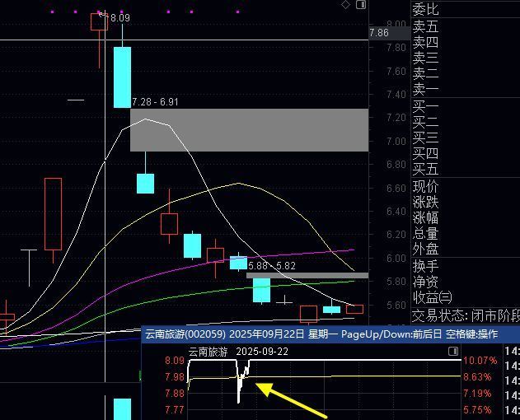The width and height of the screenshot is (520, 420).
Task: Click the 总量 total volume label
Action: click(426, 234)
